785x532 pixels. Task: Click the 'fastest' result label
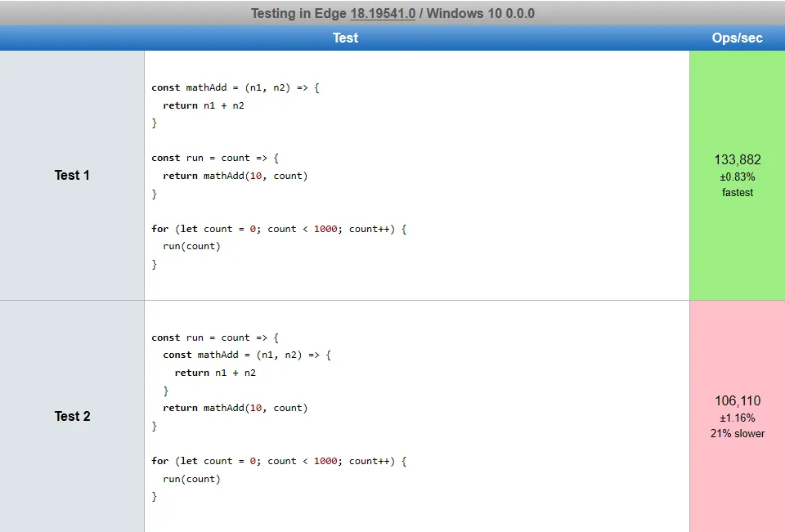tap(738, 192)
